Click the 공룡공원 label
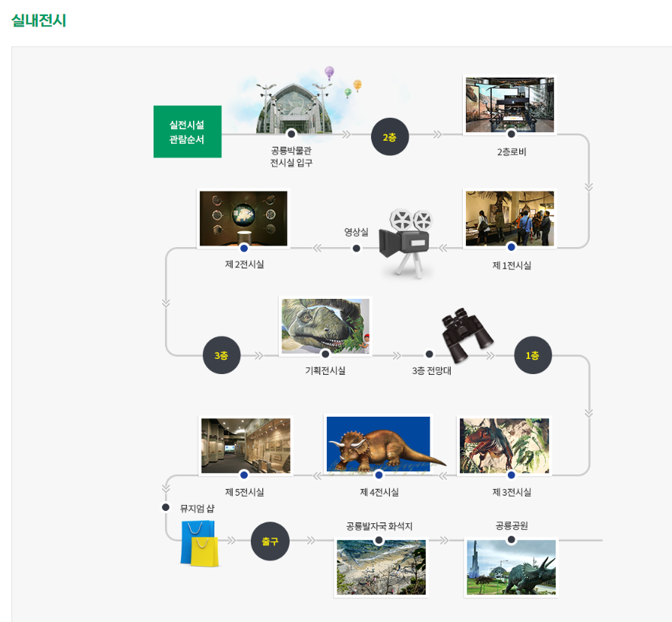This screenshot has width=672, height=622. [512, 525]
